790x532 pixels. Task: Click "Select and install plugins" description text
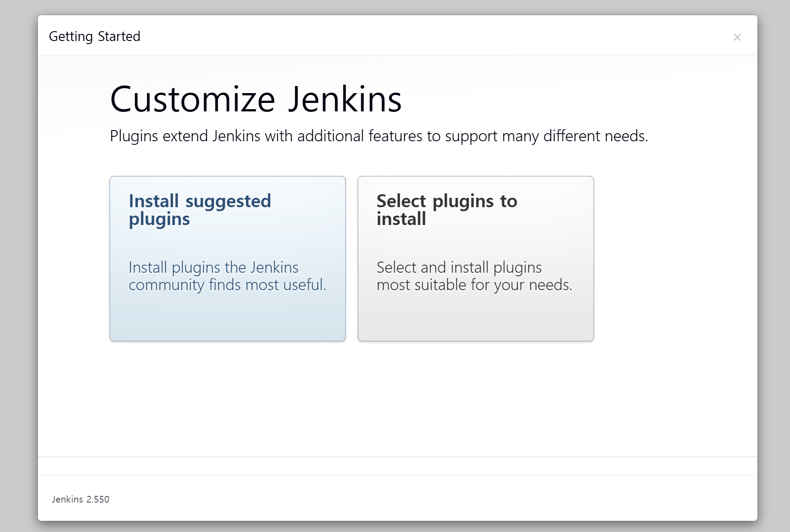[459, 267]
